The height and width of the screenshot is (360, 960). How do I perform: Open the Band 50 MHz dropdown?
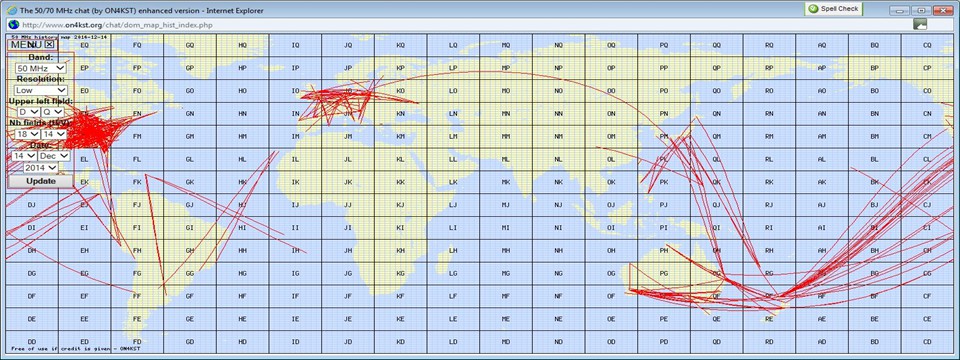41,68
